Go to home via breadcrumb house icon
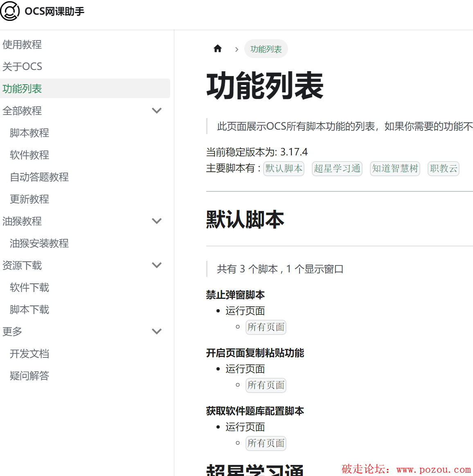The image size is (473, 476). pyautogui.click(x=218, y=49)
